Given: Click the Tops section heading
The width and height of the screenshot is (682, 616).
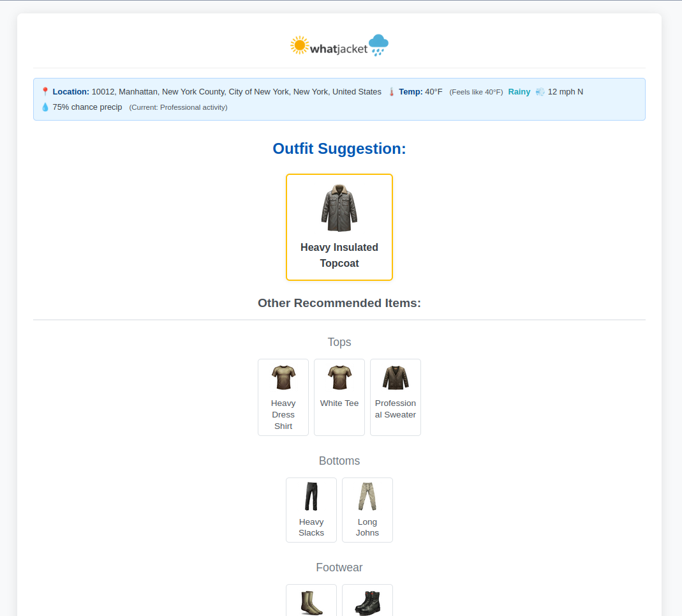Looking at the screenshot, I should [339, 342].
